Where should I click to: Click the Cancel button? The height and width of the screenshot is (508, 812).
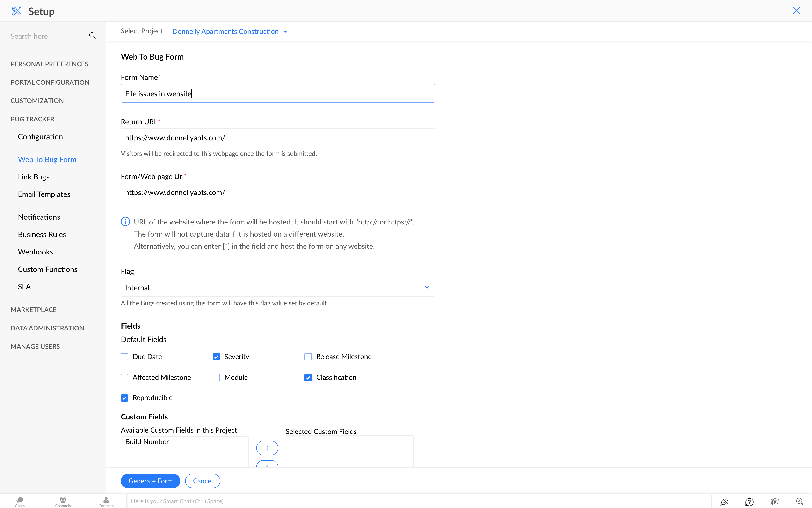pos(203,481)
